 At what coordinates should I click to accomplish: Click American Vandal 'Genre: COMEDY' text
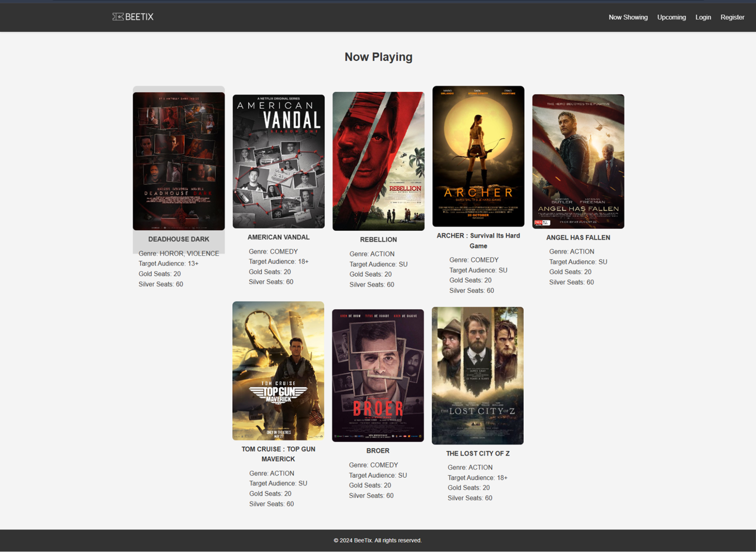[273, 252]
